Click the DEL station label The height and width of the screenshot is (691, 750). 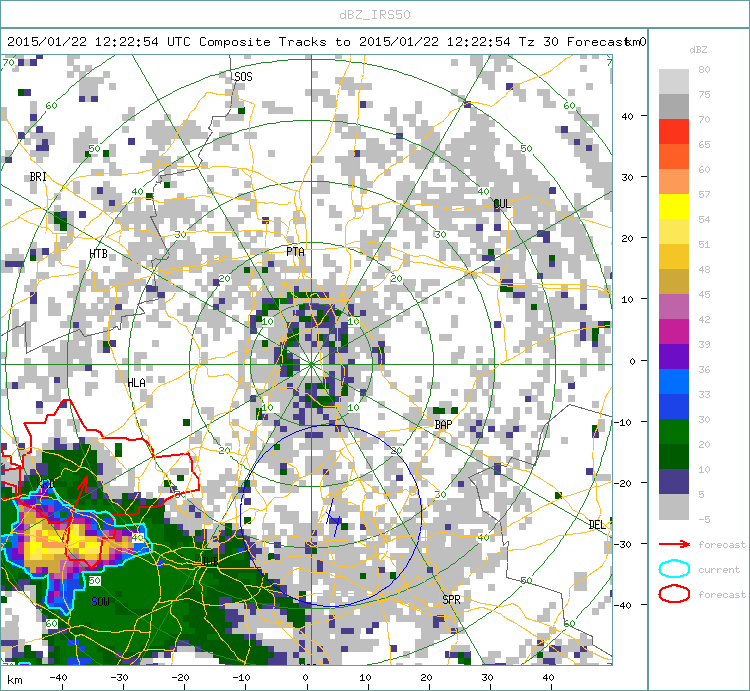point(597,525)
